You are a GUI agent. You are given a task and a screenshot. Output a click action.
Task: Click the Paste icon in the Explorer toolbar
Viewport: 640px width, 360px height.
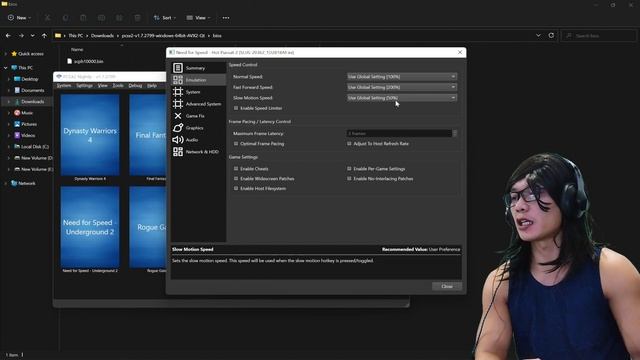click(x=83, y=18)
